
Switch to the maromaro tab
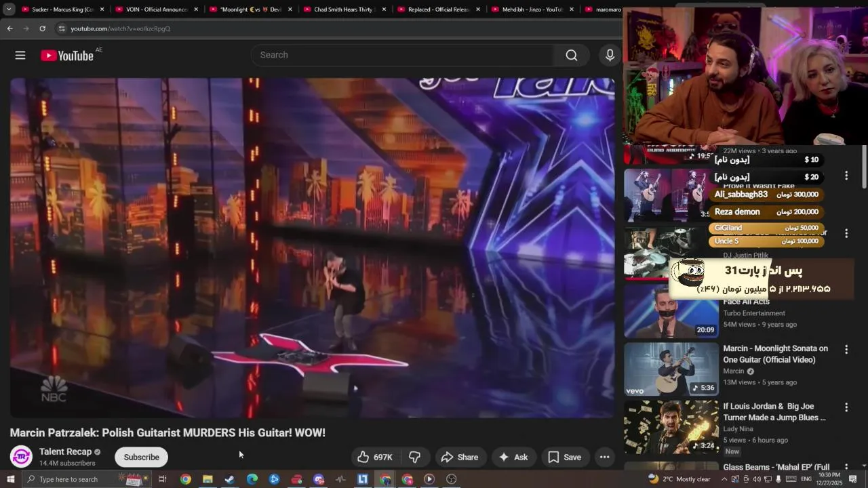pyautogui.click(x=602, y=9)
